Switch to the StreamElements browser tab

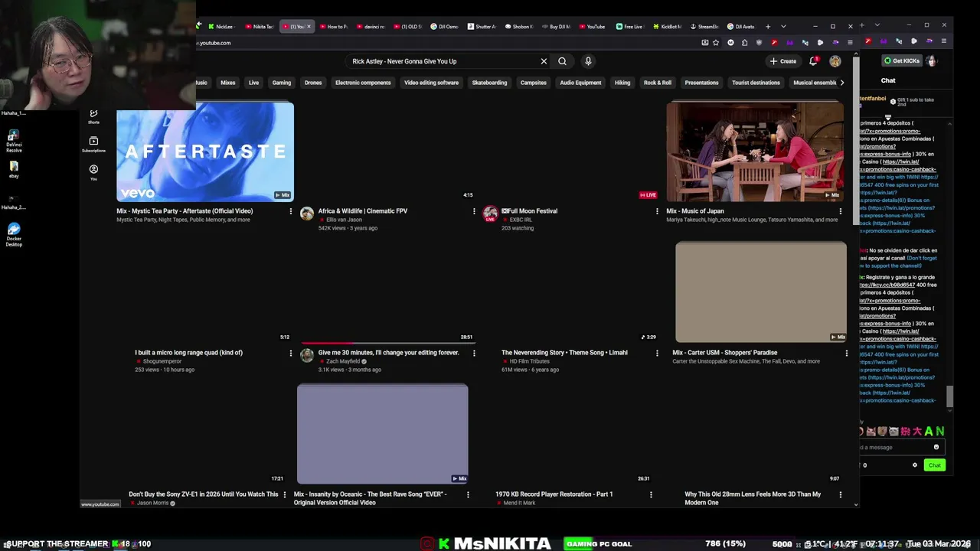[704, 27]
